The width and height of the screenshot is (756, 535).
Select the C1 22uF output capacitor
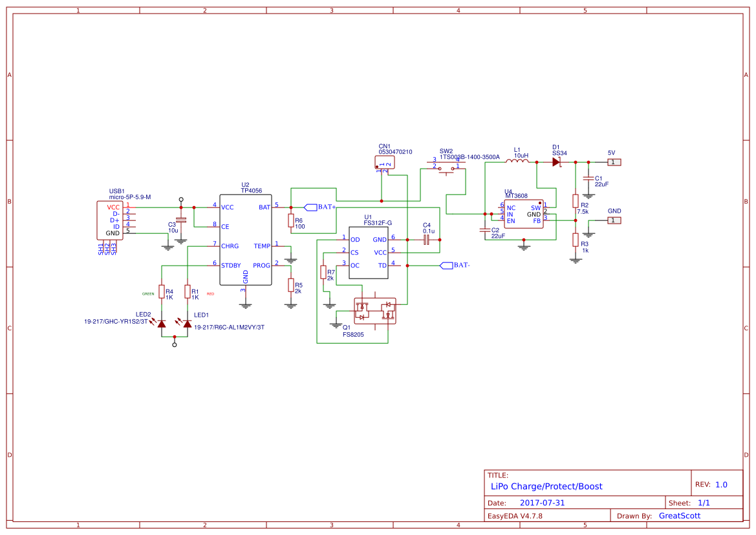click(x=588, y=178)
